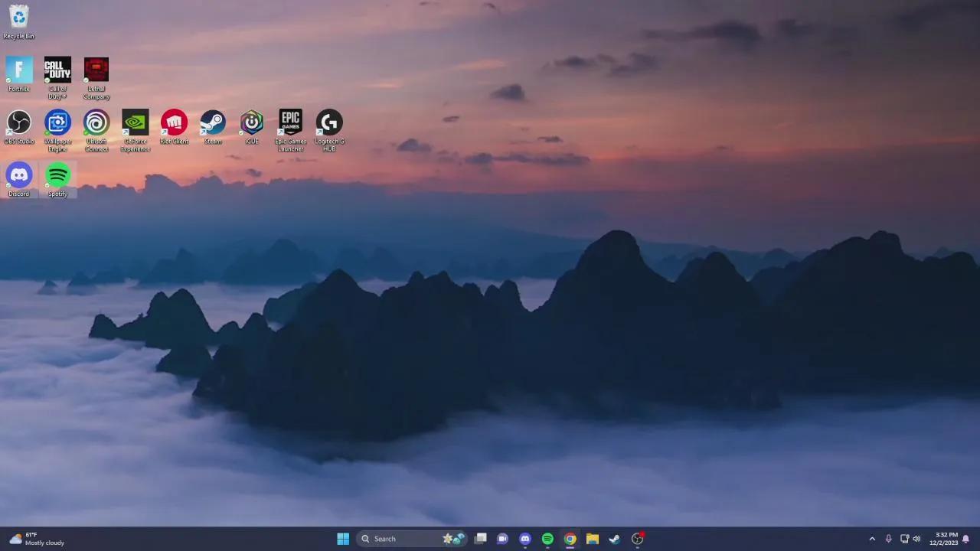Image resolution: width=980 pixels, height=551 pixels.
Task: Select the Epic Games Launcher desktop shortcut
Action: point(290,131)
